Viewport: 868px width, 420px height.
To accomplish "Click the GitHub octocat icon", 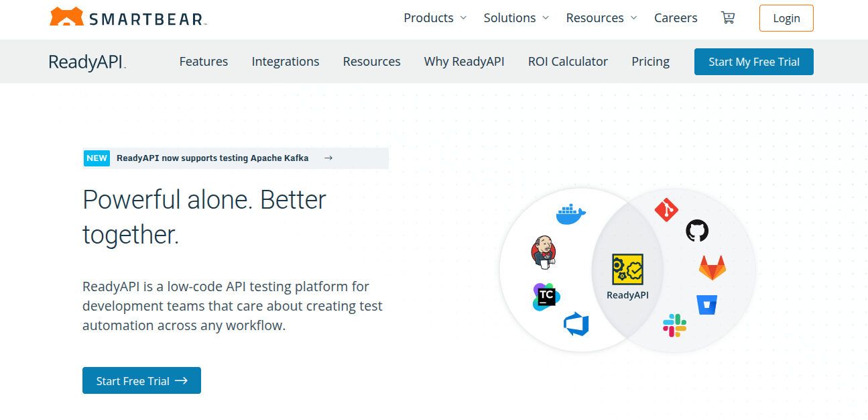I will pos(697,231).
